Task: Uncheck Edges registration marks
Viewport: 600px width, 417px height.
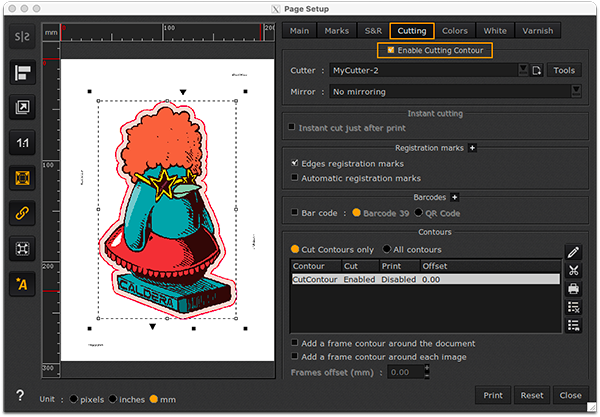Action: [x=294, y=163]
